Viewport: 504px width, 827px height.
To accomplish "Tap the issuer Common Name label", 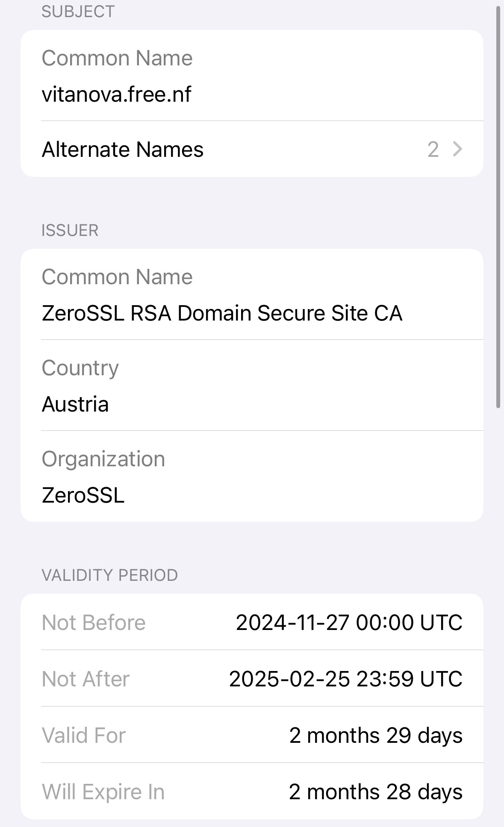I will click(117, 277).
